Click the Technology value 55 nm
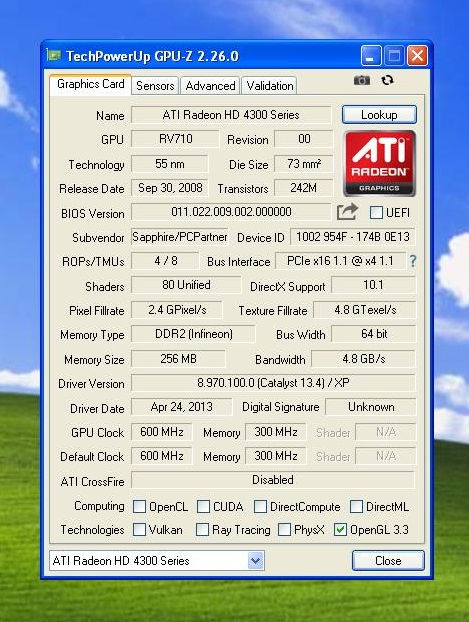The height and width of the screenshot is (622, 469). (x=170, y=164)
